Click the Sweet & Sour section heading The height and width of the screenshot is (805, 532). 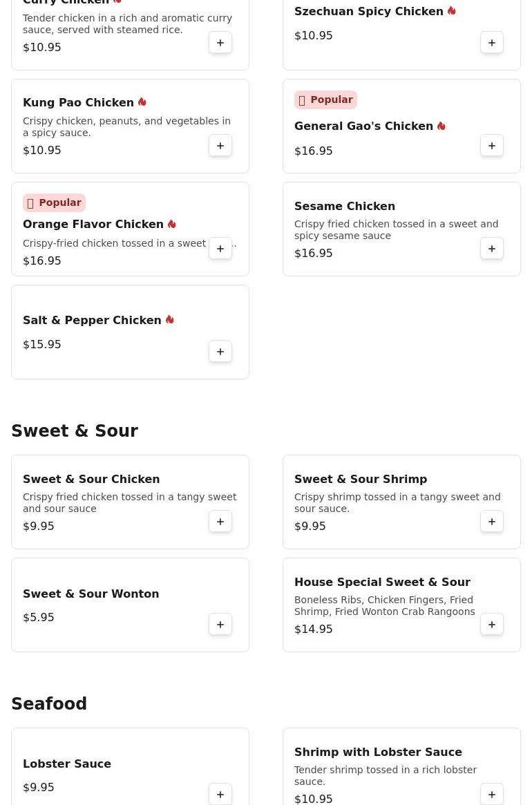coord(75,431)
